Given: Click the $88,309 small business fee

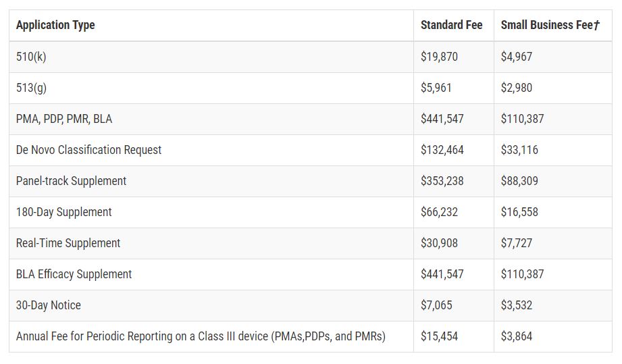Looking at the screenshot, I should [x=519, y=181].
